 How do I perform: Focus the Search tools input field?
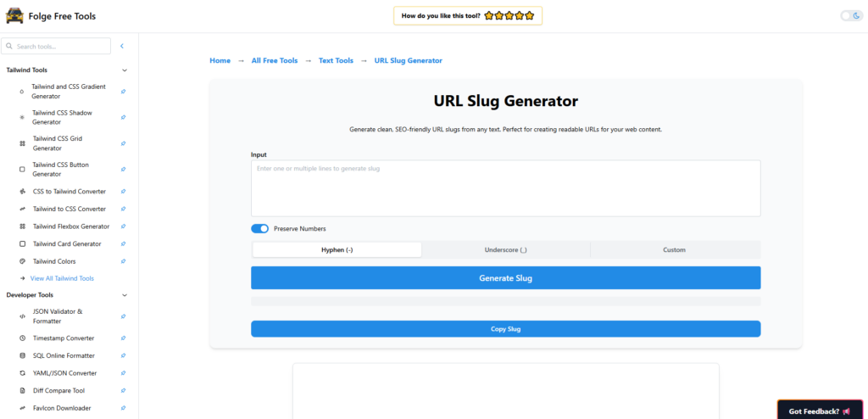tap(56, 47)
